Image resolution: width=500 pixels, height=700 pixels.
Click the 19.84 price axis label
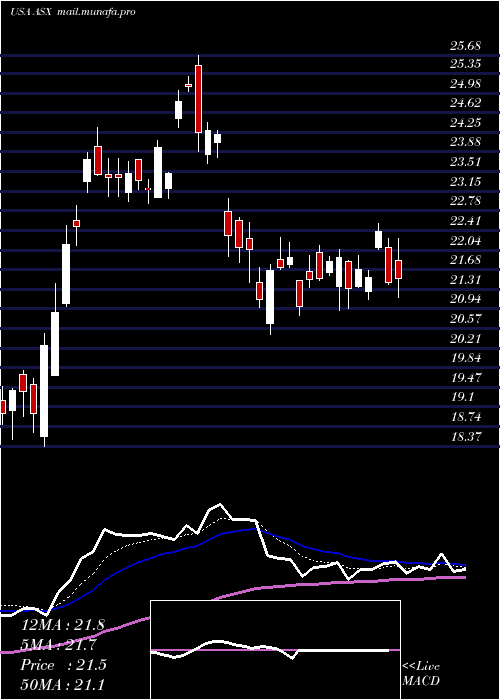tap(465, 358)
